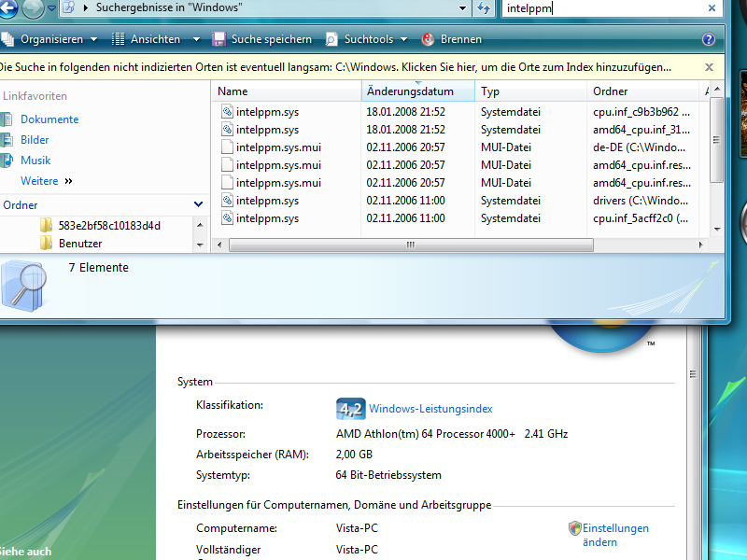Click Computername value Vista-PC

pyautogui.click(x=357, y=528)
